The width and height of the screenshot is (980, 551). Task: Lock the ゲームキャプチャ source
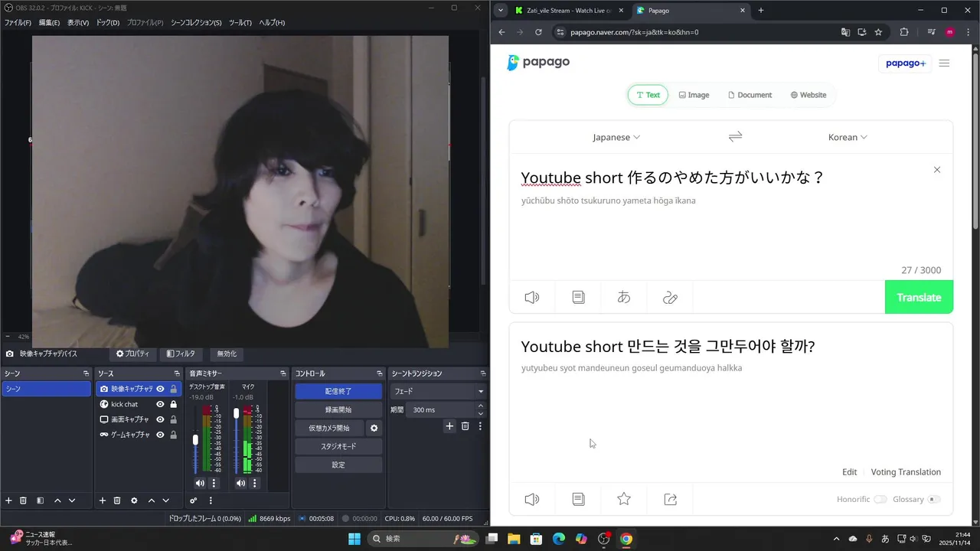pyautogui.click(x=174, y=435)
